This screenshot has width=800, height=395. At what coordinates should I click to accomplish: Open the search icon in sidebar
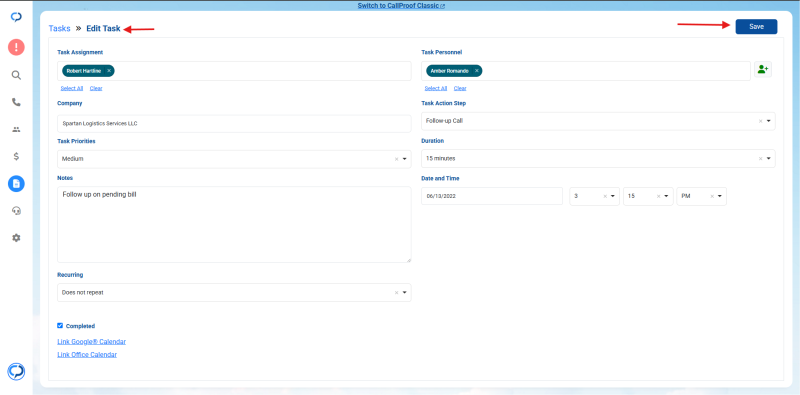click(16, 75)
